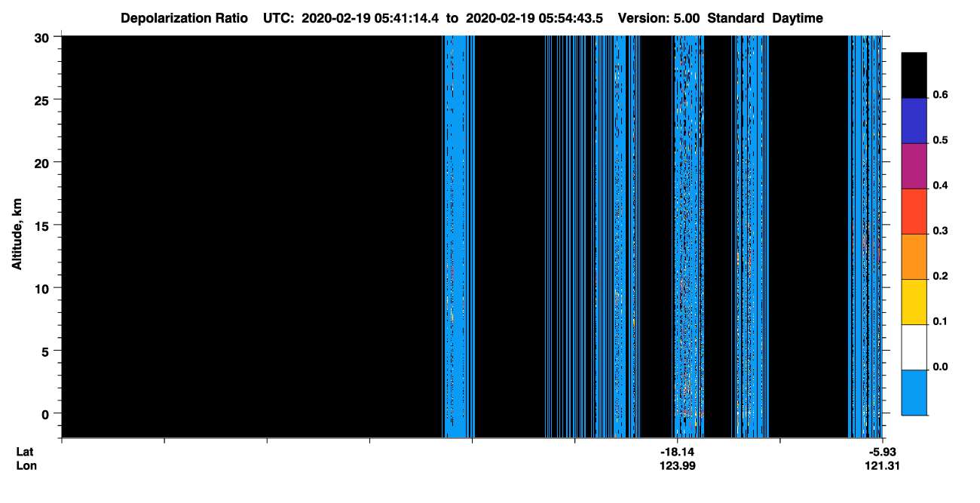
Task: Click the latitude value -5.93
Action: [x=882, y=452]
